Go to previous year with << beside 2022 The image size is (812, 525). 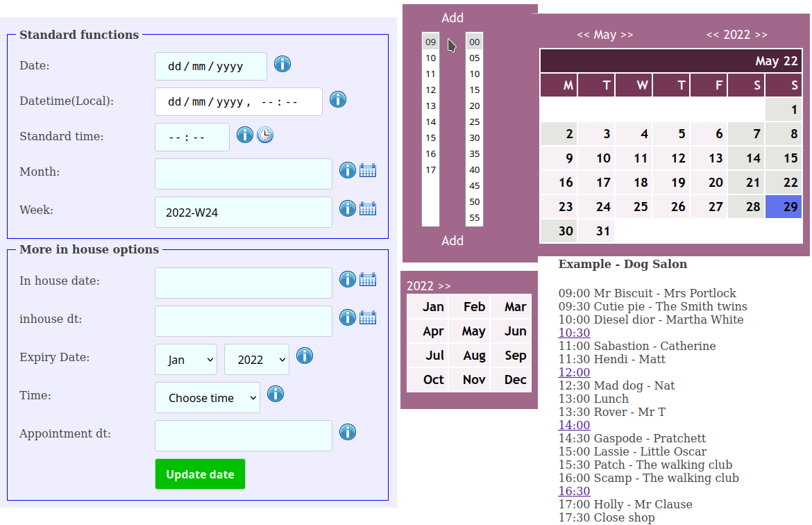click(x=713, y=35)
